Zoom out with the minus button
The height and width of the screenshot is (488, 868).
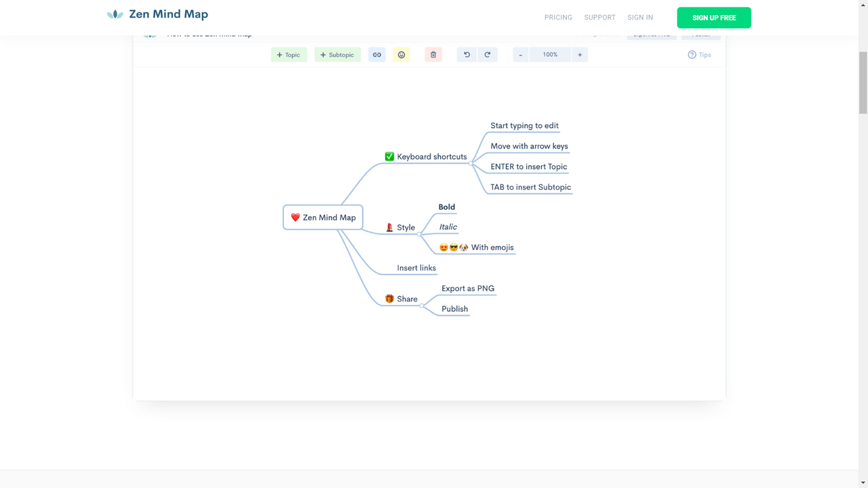coord(521,55)
